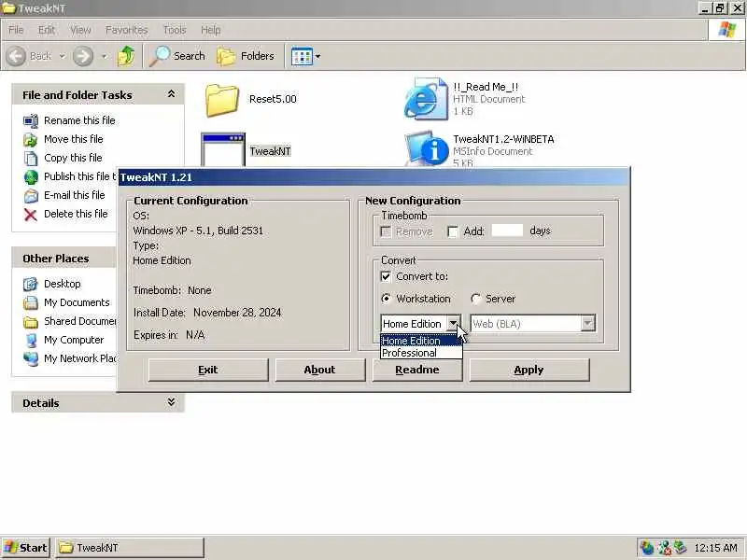Click the timebomb days input field
Screen dimensions: 747x560
(507, 231)
